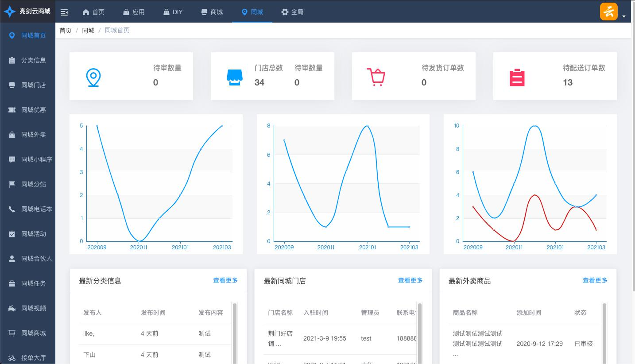Click the briefcase icon beside 同城任务
Screen dimensions: 635x364
pyautogui.click(x=12, y=283)
